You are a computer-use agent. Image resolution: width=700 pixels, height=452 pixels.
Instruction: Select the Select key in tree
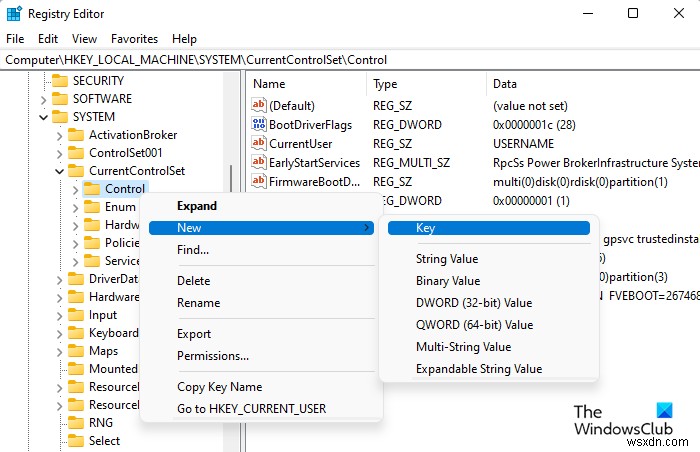[104, 441]
